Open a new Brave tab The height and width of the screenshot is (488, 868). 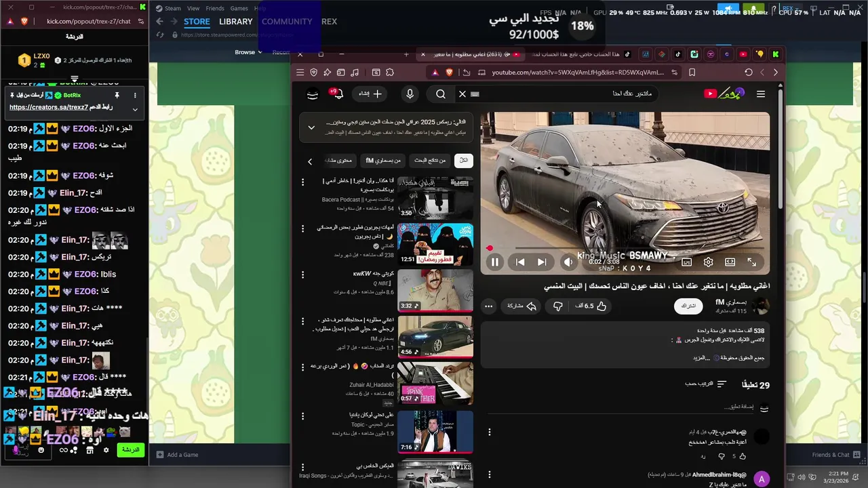[x=406, y=54]
